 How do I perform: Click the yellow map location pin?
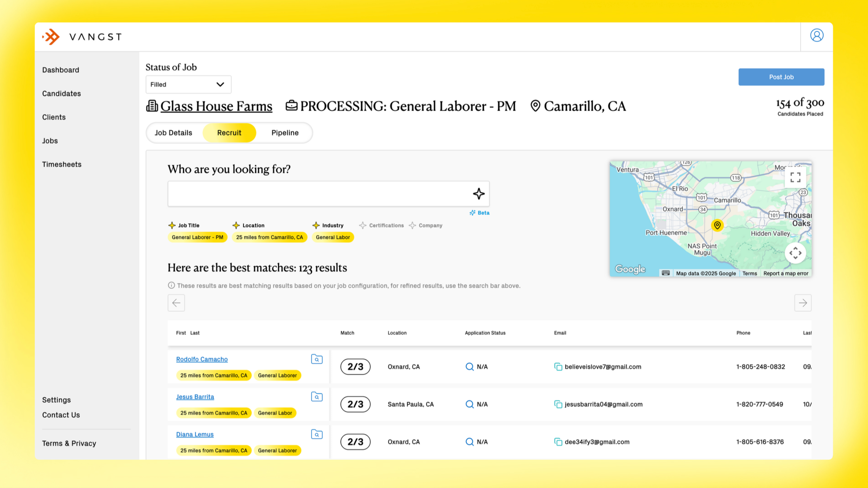717,225
